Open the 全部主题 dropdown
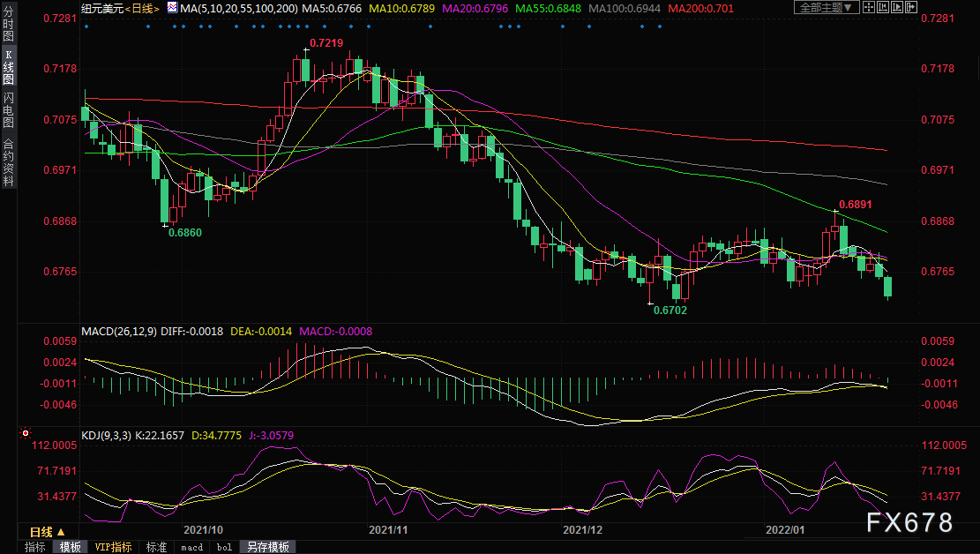The width and height of the screenshot is (980, 554). pyautogui.click(x=827, y=7)
